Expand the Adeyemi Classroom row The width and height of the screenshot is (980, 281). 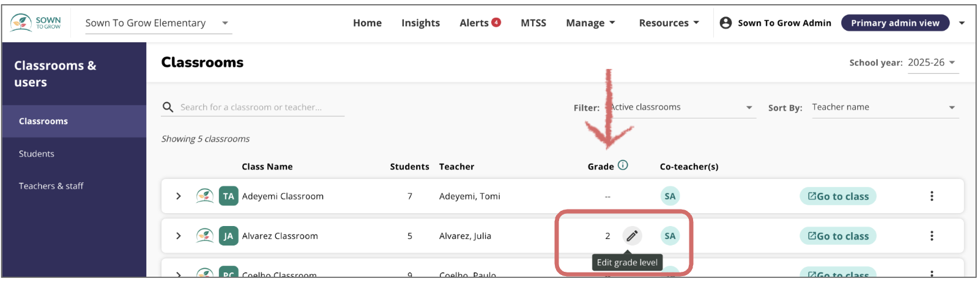pyautogui.click(x=178, y=196)
